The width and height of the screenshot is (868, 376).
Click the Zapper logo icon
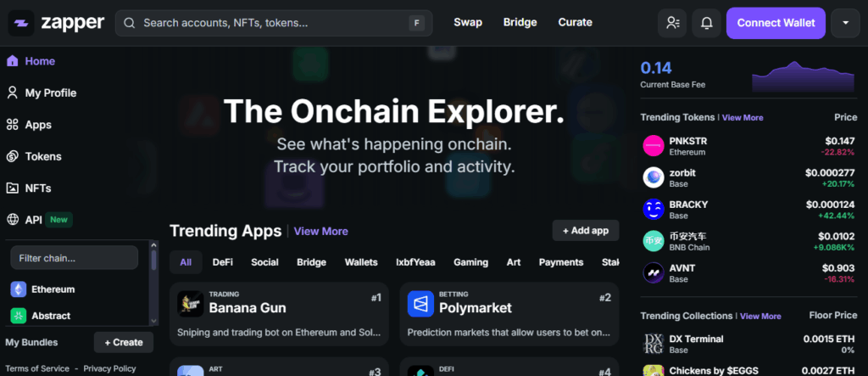21,23
